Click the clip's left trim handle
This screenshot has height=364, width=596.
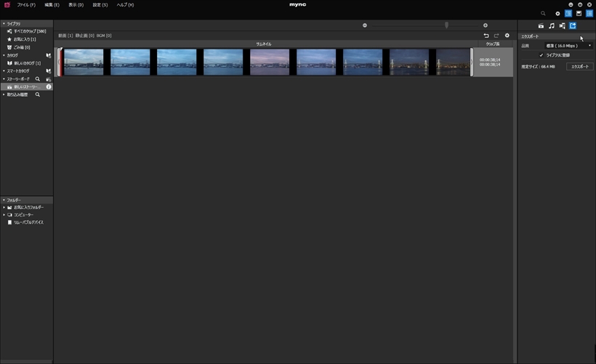tap(59, 62)
